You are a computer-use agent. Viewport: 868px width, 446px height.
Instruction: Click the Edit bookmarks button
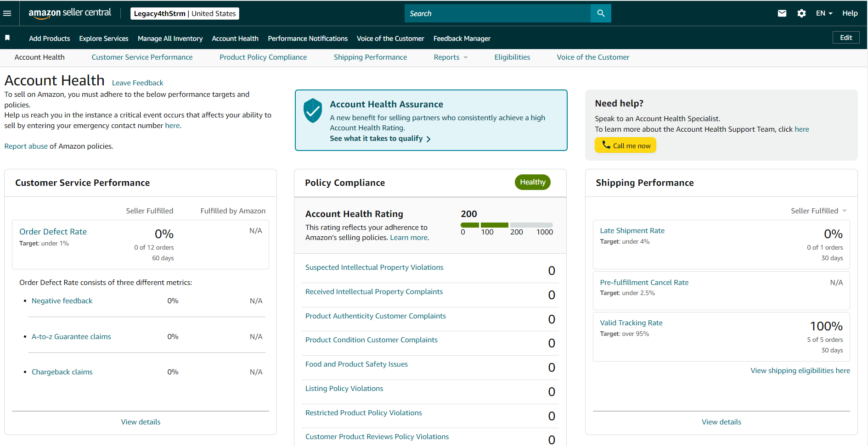pos(846,38)
